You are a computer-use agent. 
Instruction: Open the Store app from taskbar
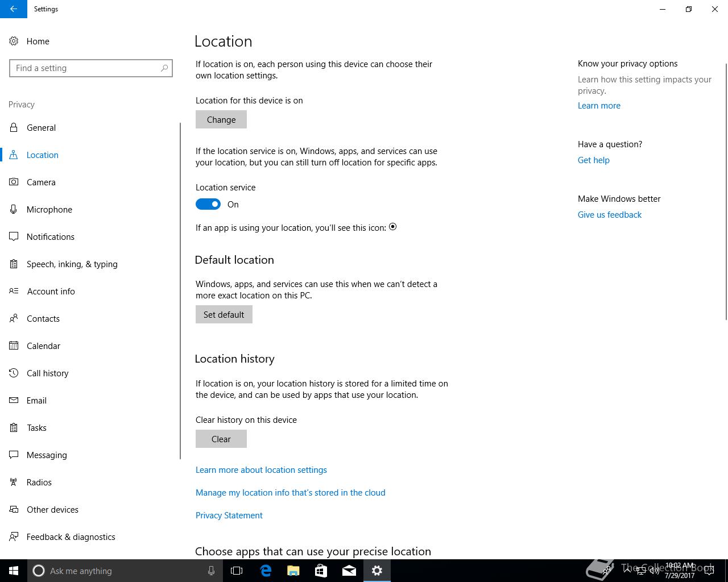click(x=321, y=571)
